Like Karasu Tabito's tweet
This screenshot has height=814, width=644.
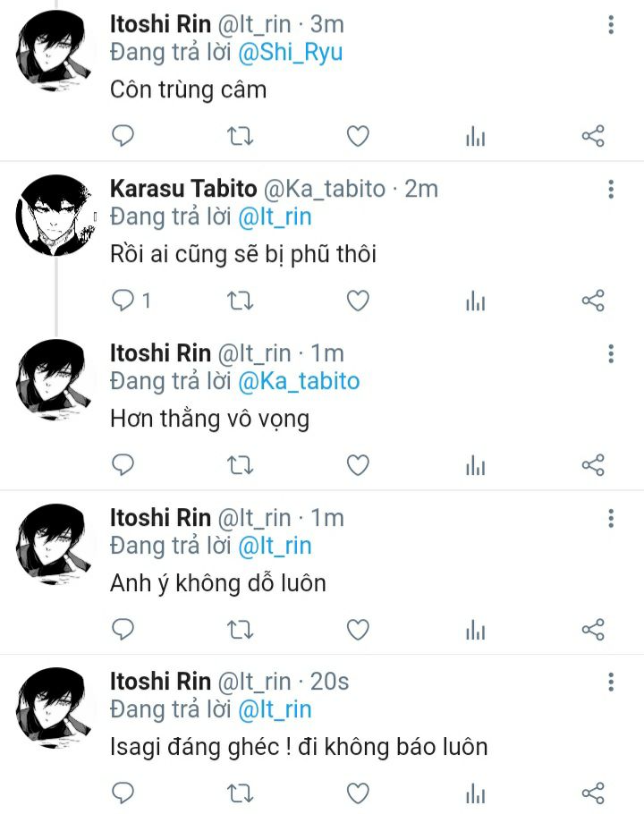click(x=358, y=301)
